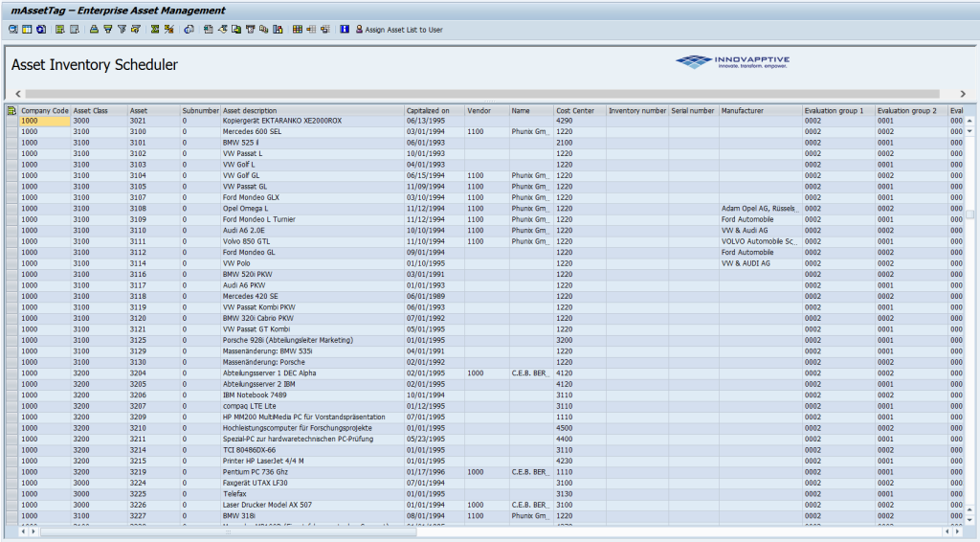Open the blue information icon

[x=345, y=30]
